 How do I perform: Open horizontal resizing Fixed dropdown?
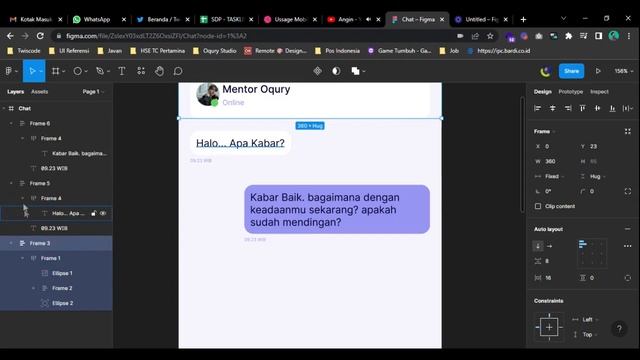point(550,176)
